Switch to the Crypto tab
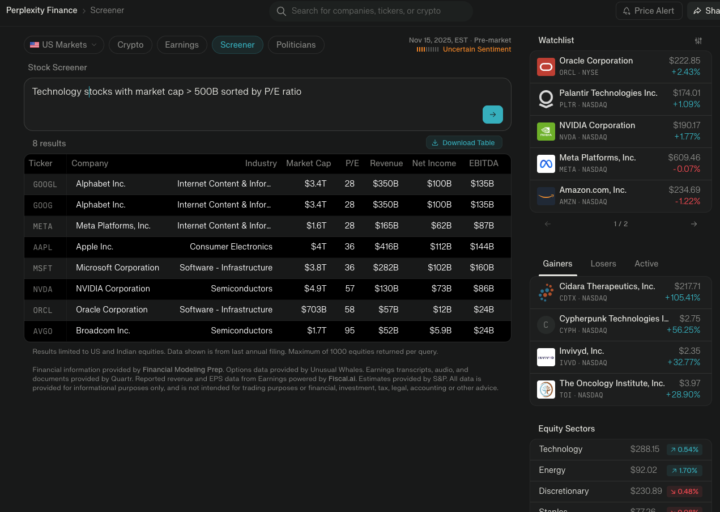Viewport: 720px width, 512px height. point(130,45)
